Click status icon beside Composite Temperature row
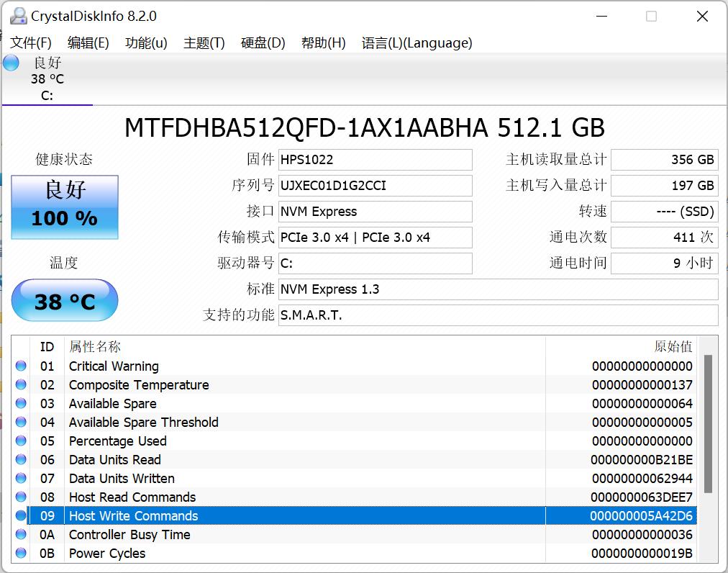The width and height of the screenshot is (728, 573). click(x=21, y=384)
